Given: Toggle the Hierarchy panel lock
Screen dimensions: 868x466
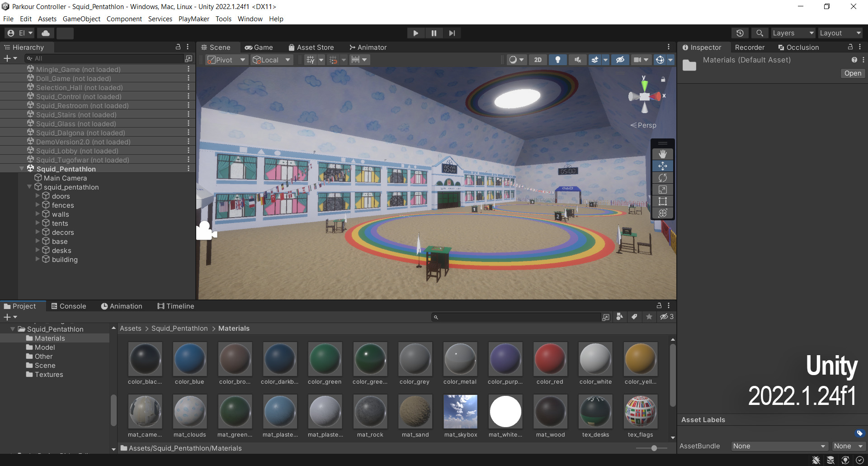Looking at the screenshot, I should [178, 47].
